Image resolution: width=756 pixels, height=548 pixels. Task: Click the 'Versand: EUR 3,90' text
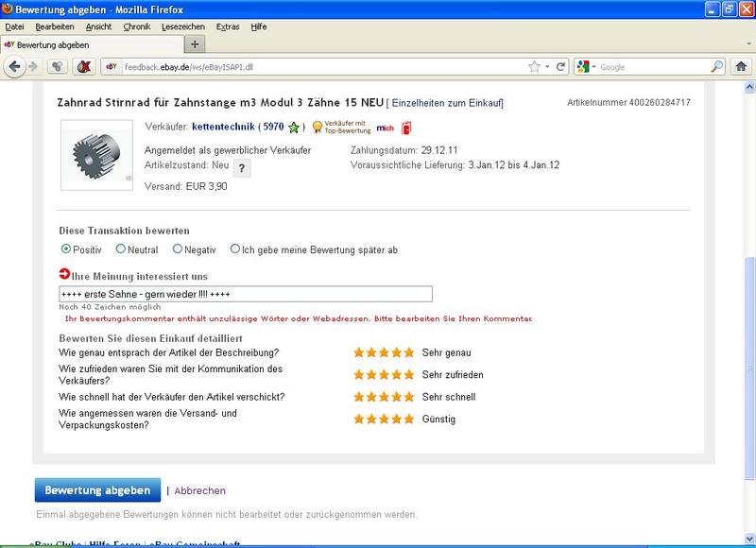(185, 186)
